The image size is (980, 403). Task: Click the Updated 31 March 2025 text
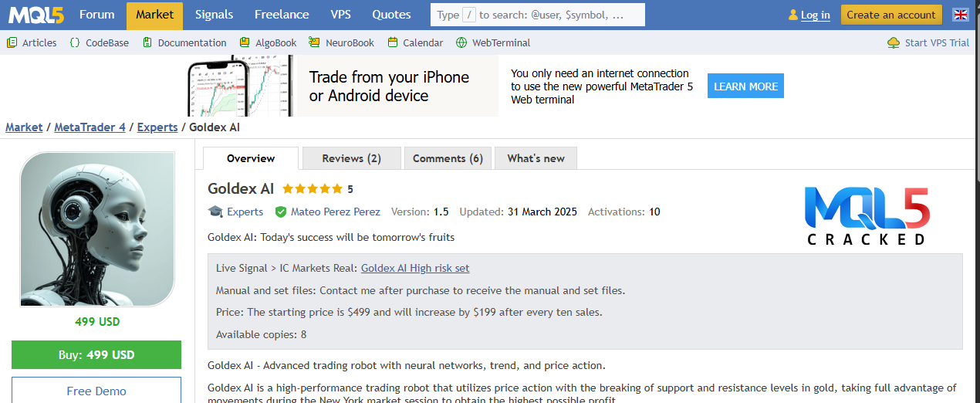518,212
